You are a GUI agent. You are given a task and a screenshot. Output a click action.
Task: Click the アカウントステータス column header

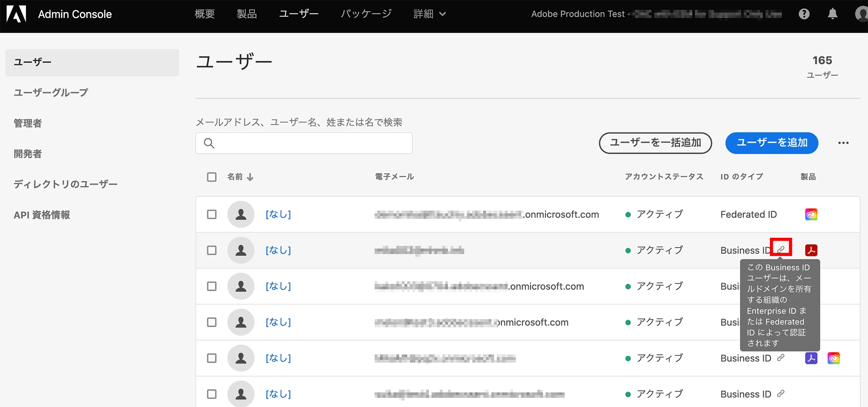664,177
